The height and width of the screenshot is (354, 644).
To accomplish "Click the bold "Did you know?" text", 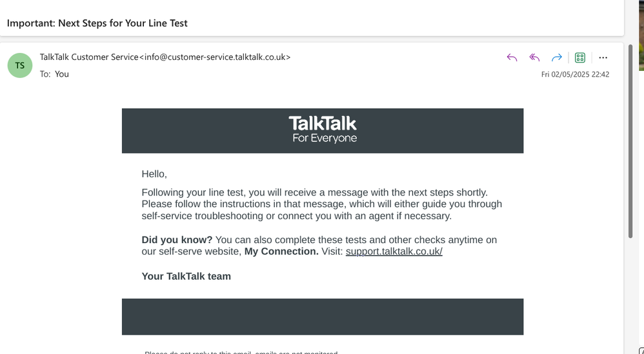I will point(177,240).
